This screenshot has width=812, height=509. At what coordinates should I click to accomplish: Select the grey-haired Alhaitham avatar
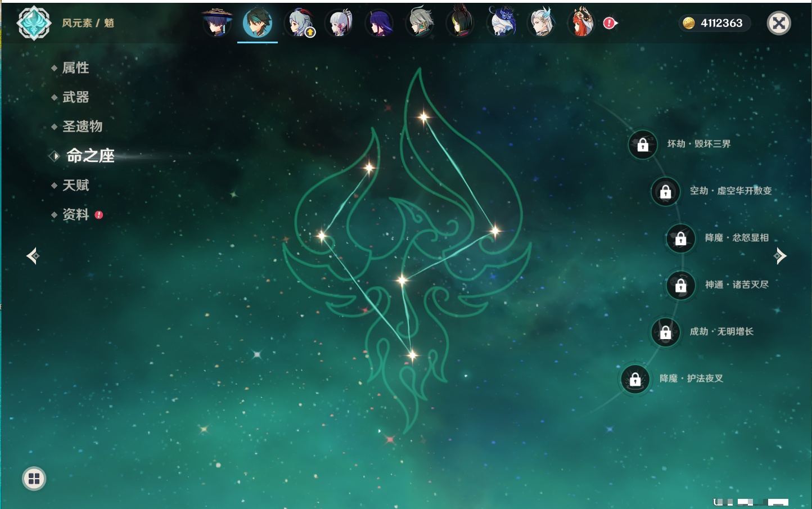(420, 23)
